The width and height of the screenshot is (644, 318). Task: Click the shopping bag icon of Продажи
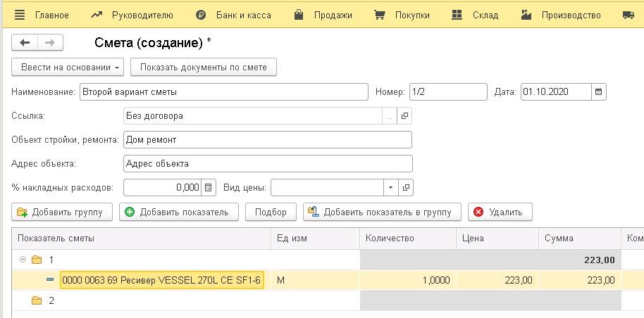pyautogui.click(x=299, y=15)
